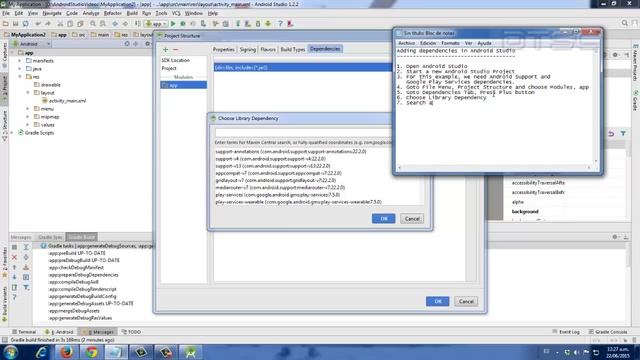Click the Expand All icon in Messages panel
This screenshot has height=360, width=640.
[x=26, y=247]
